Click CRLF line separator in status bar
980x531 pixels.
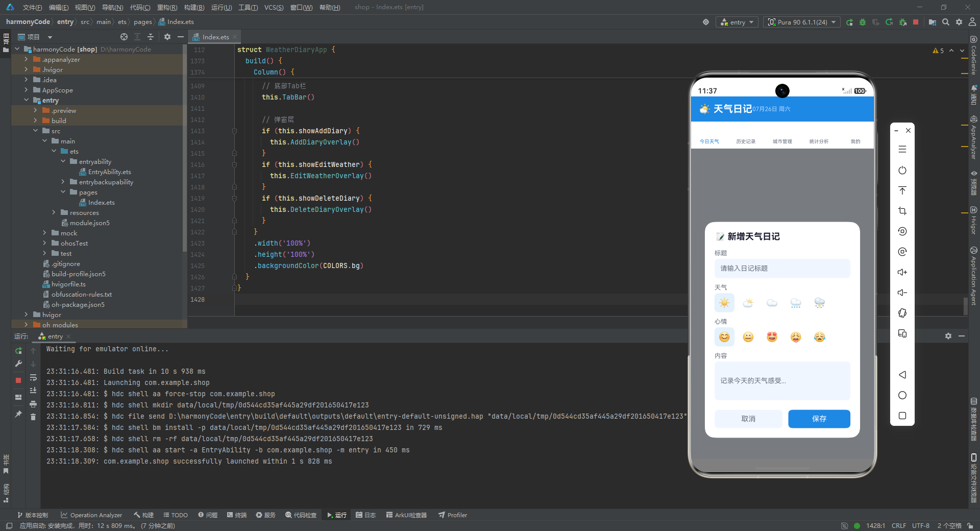tap(899, 525)
